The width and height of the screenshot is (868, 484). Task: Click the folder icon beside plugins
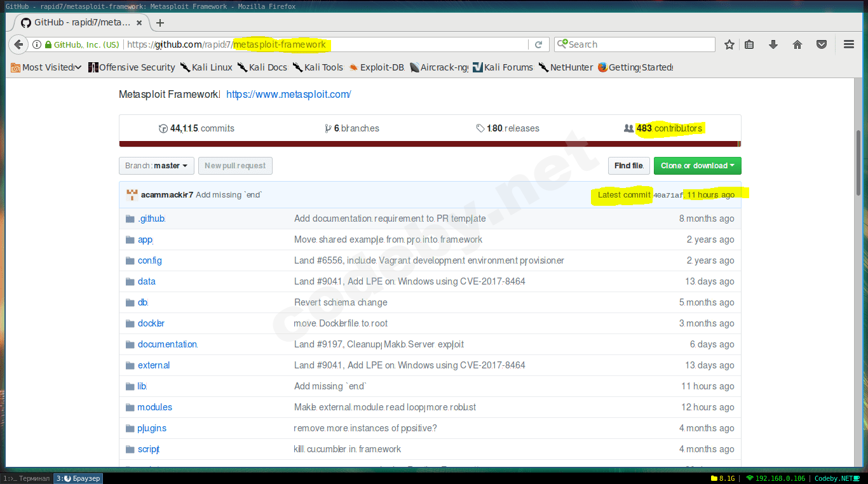(x=130, y=428)
